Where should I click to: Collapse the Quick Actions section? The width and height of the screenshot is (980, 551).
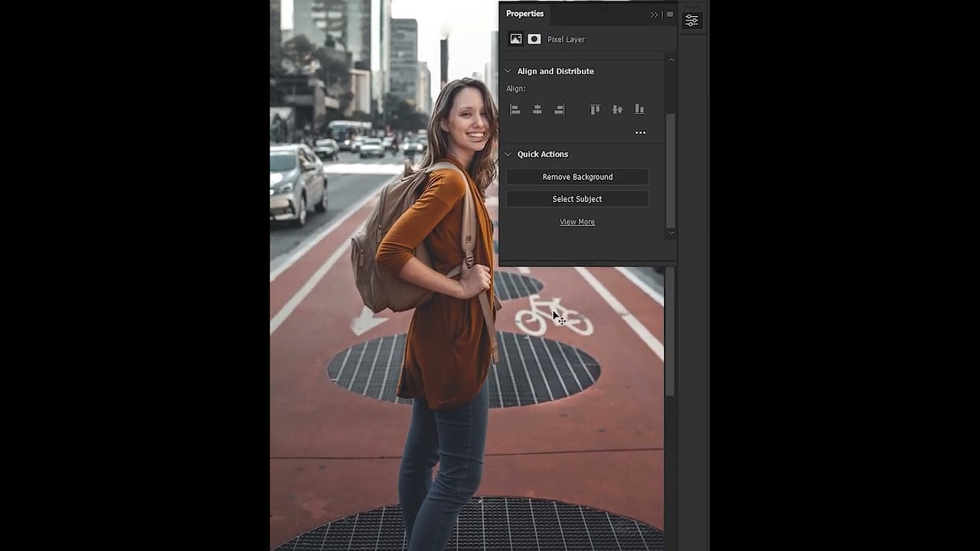(x=508, y=154)
